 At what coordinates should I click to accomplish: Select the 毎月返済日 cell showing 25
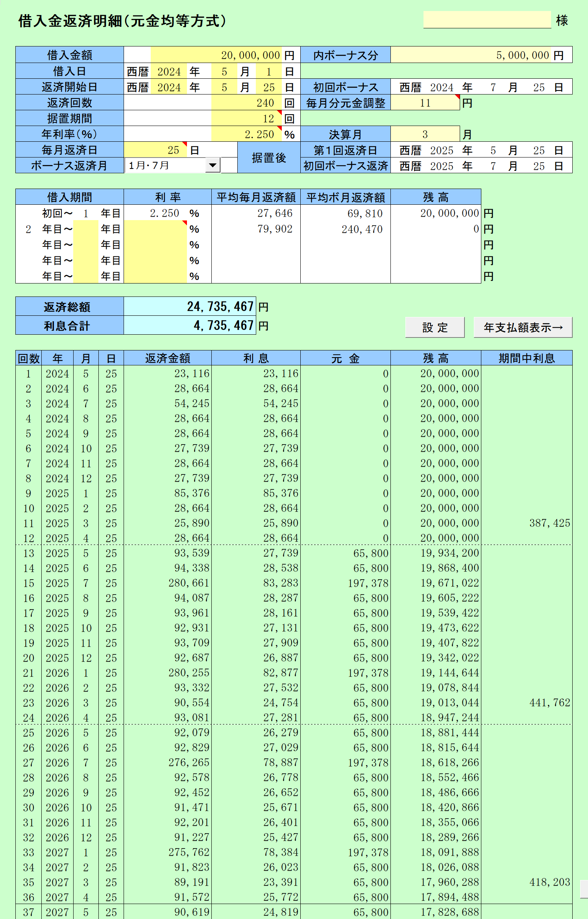155,150
